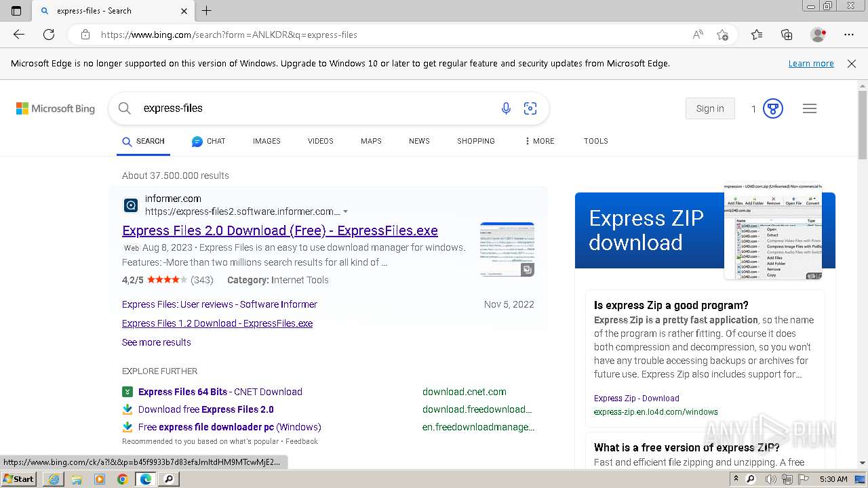Click the download.cnet.com green URL text
868x488 pixels.
tap(465, 392)
